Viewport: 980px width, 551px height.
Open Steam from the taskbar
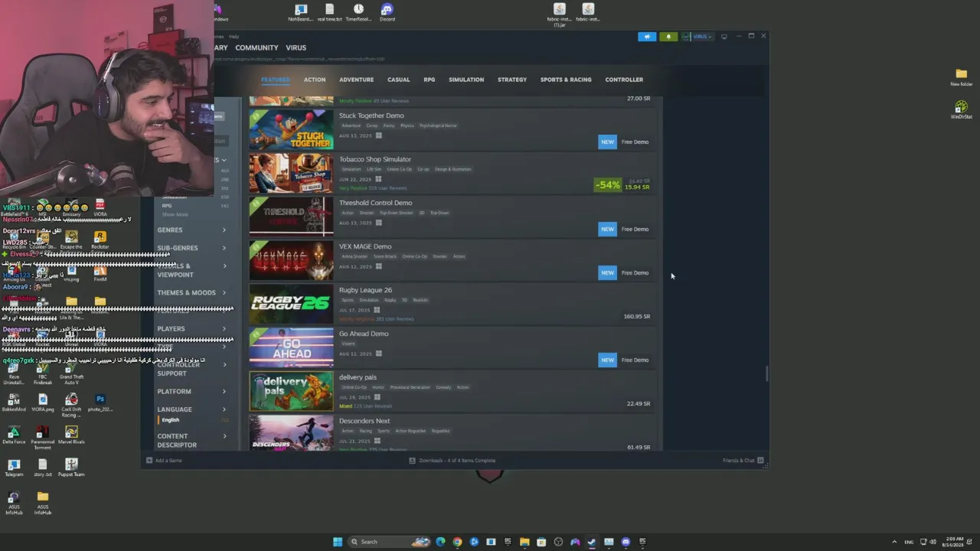(592, 542)
